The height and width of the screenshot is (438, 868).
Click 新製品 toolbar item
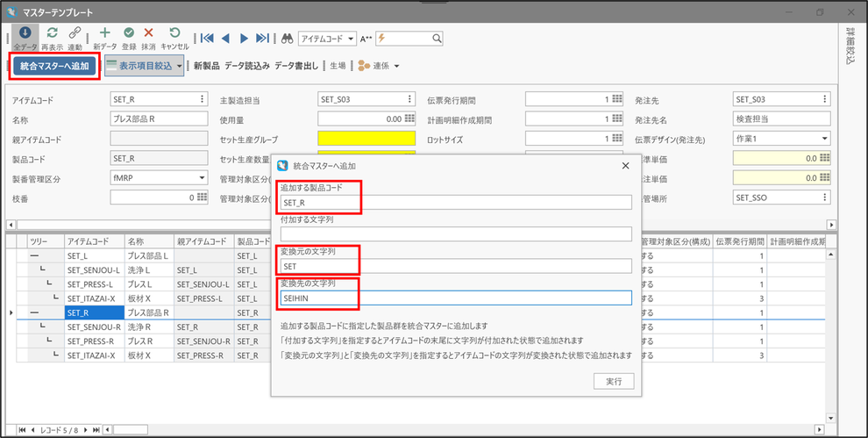(207, 66)
